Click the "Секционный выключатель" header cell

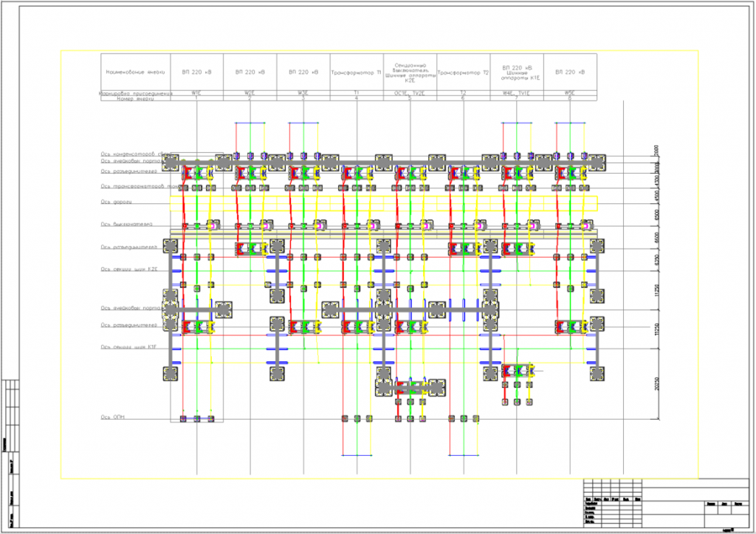point(410,72)
